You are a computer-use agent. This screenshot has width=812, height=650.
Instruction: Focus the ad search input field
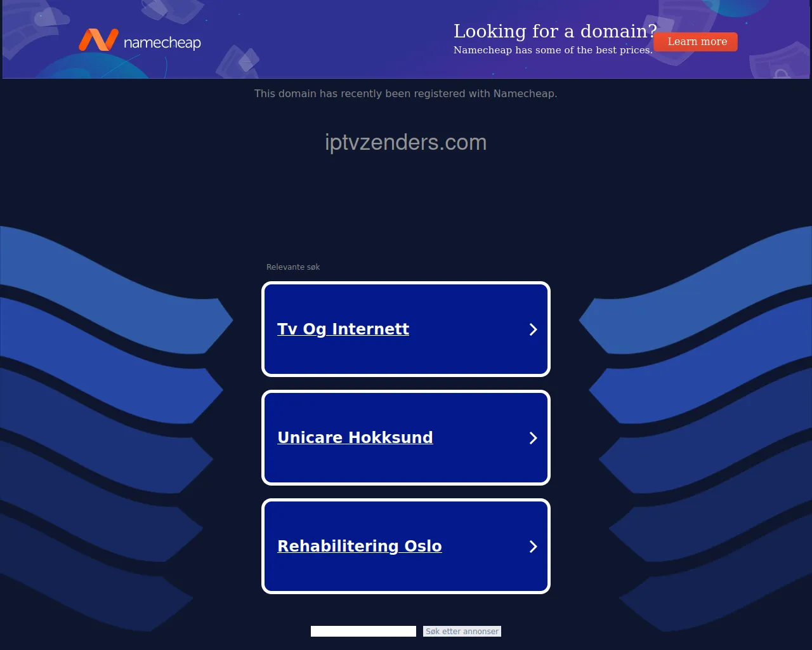tap(363, 631)
